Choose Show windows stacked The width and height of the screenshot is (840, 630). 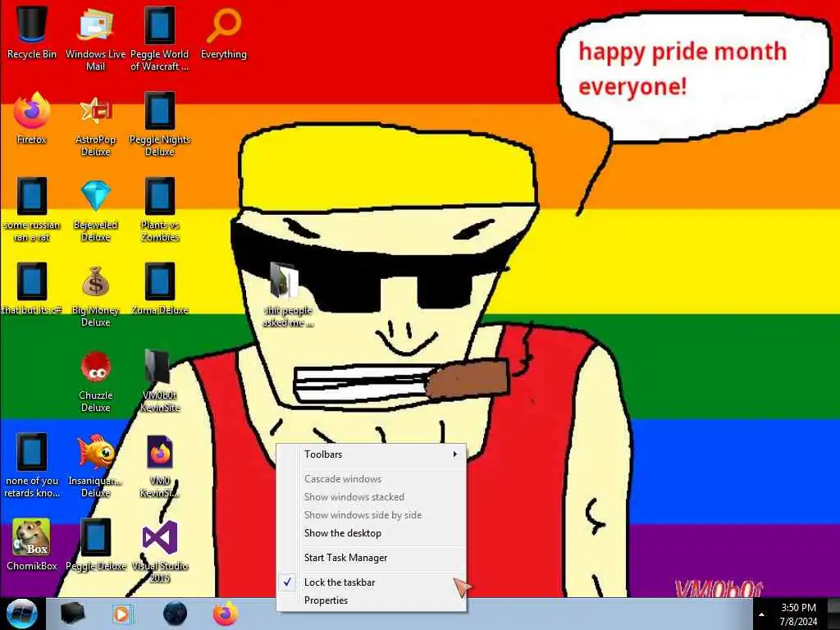372,497
